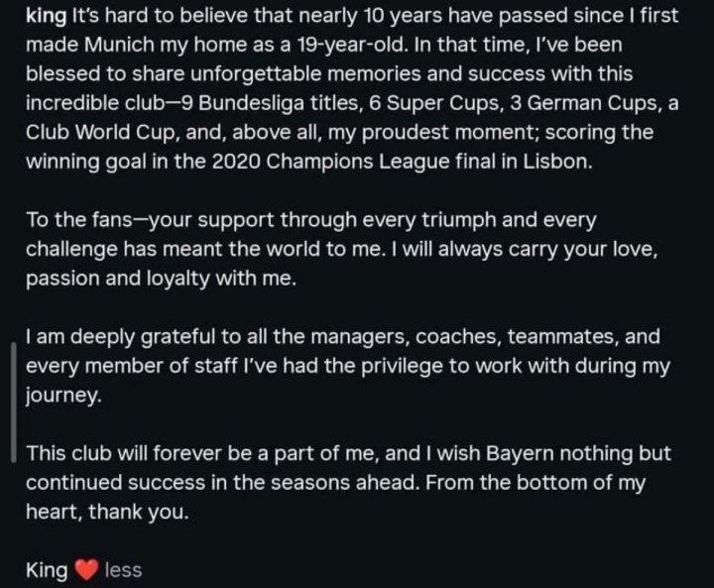Click the red heart emoji after King
The height and width of the screenshot is (588, 714).
(88, 570)
